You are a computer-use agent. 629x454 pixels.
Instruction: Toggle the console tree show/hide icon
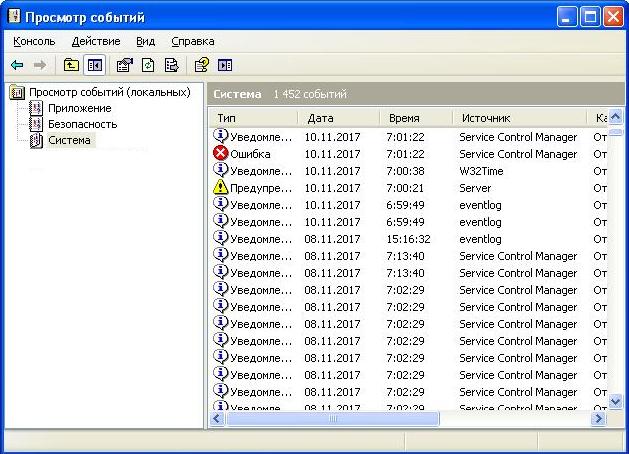pyautogui.click(x=95, y=65)
